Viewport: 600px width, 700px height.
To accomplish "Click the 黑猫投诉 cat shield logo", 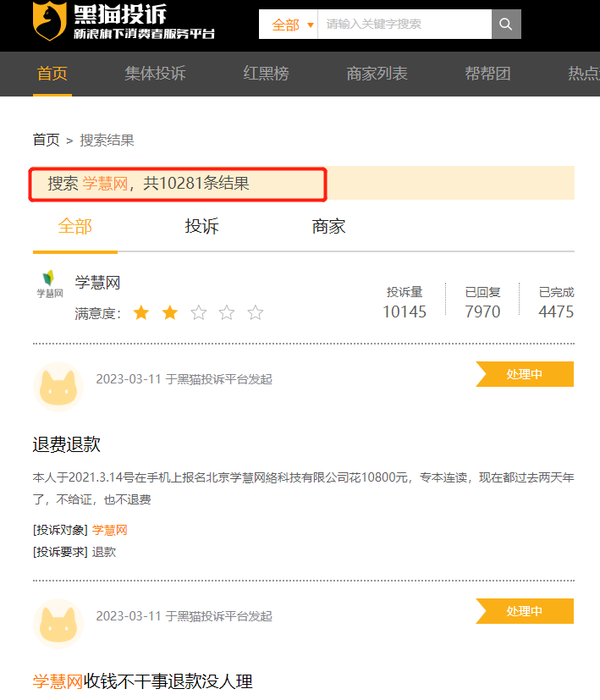I will tap(50, 21).
